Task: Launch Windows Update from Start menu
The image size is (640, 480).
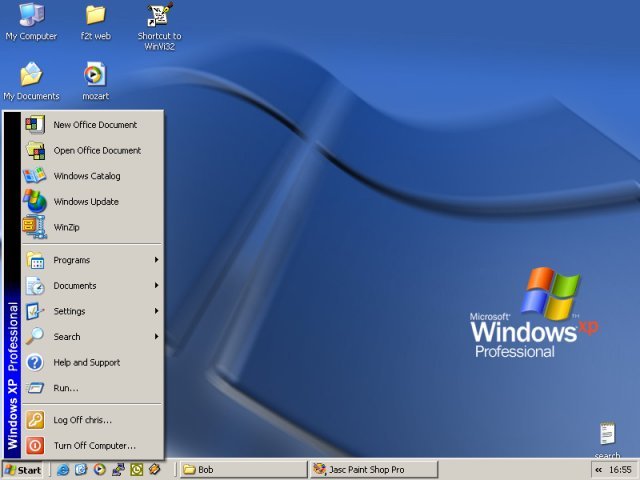Action: [93, 202]
